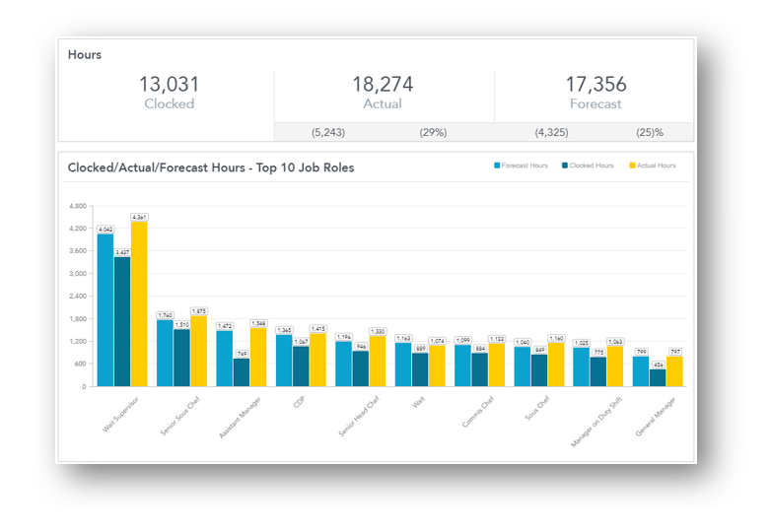Click the dark teal Clocked Hours legend swatch

565,166
